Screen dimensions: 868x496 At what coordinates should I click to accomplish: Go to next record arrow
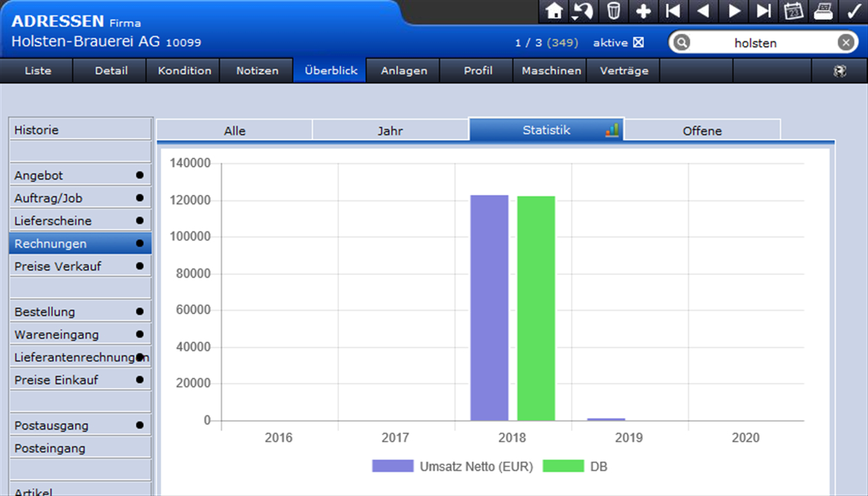click(x=734, y=11)
